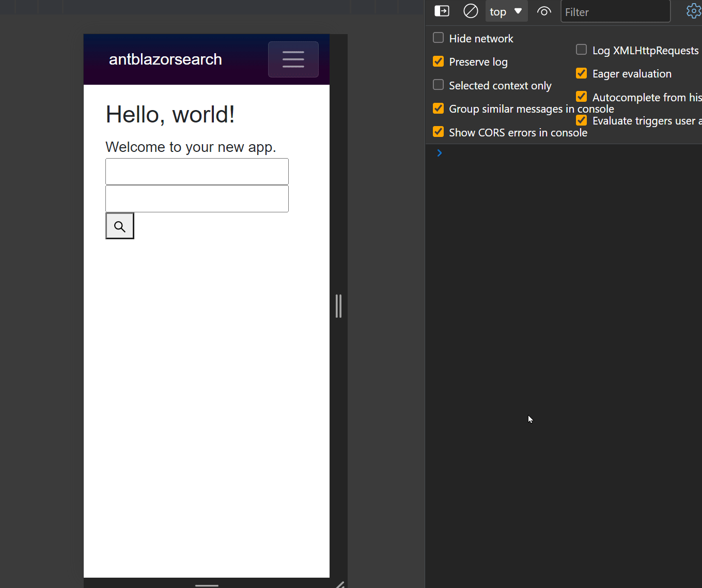
Task: Create a live expression with the eye icon
Action: 544,11
